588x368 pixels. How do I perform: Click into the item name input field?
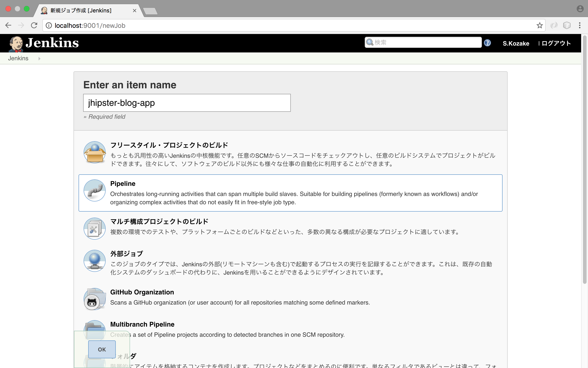click(x=187, y=103)
